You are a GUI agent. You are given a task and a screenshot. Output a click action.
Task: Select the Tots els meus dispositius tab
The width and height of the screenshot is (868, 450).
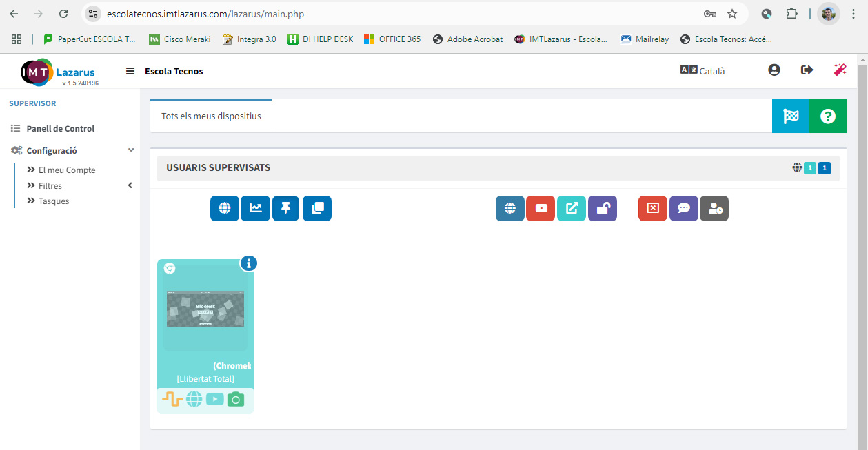coord(211,116)
